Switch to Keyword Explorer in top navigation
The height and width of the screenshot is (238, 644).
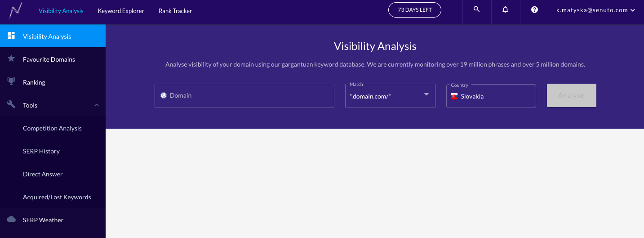[x=121, y=11]
